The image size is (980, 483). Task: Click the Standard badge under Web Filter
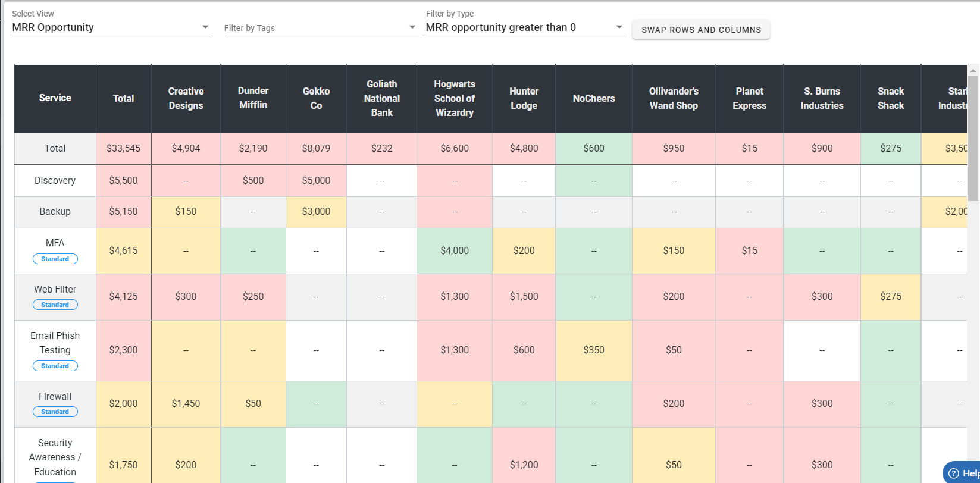[55, 305]
